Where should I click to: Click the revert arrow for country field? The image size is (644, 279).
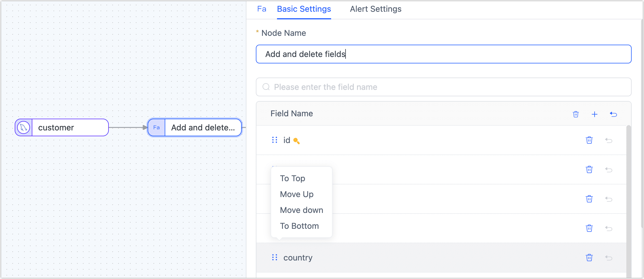pyautogui.click(x=608, y=258)
